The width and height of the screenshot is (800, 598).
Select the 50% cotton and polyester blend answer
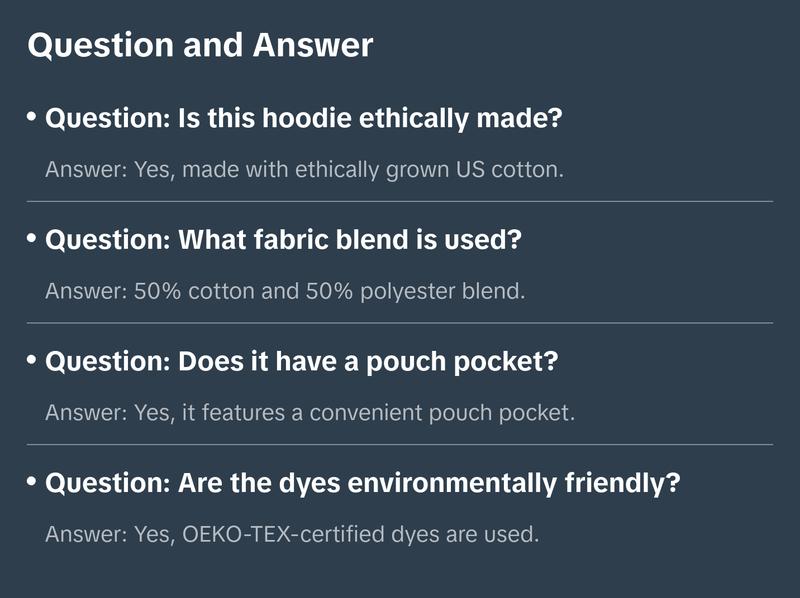tap(285, 291)
